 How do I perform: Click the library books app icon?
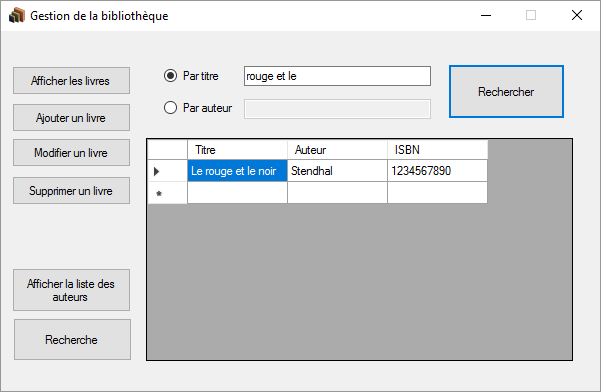[x=17, y=15]
